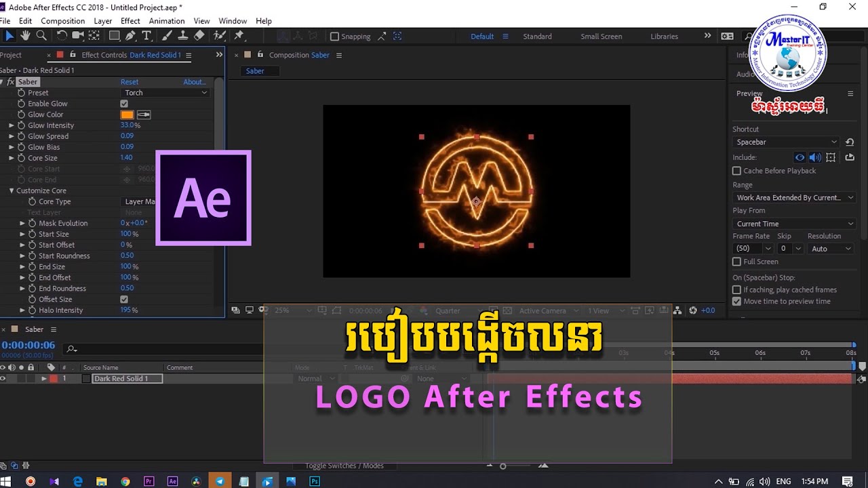Open Play From Current Time dropdown
The image size is (868, 488).
click(x=795, y=224)
